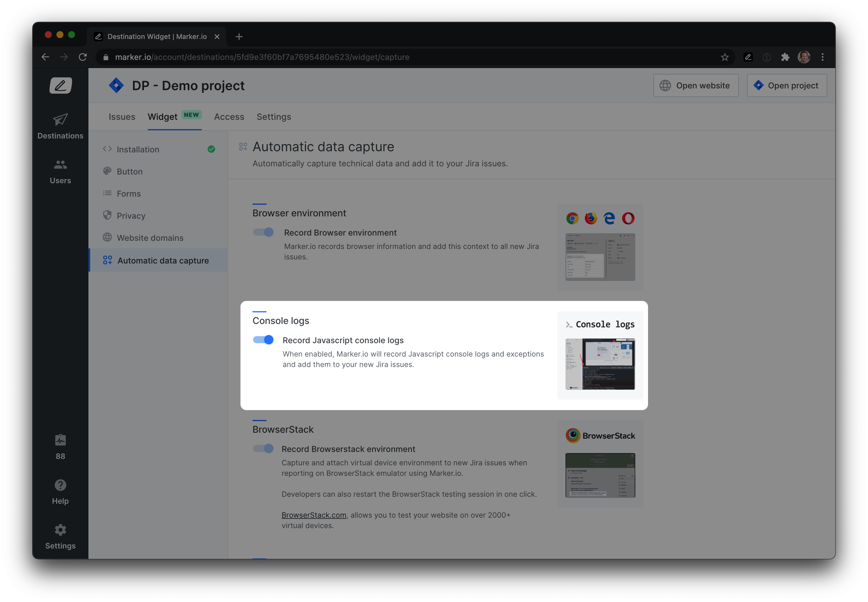
Task: Open Destinations in the sidebar
Action: click(x=60, y=126)
